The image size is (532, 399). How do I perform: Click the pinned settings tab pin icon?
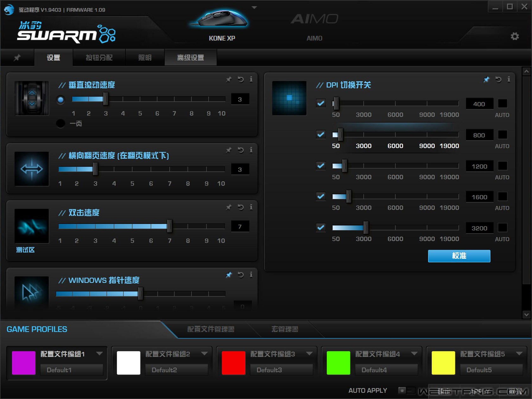[x=17, y=58]
